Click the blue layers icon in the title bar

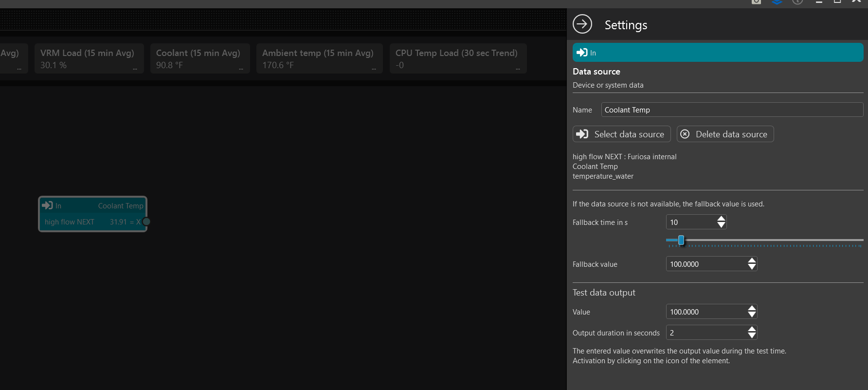coord(777,2)
